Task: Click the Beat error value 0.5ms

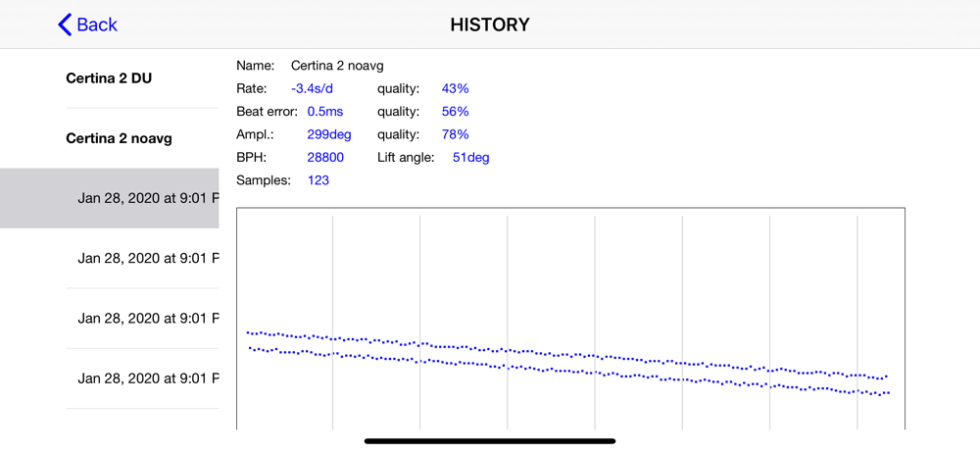Action: pos(325,112)
